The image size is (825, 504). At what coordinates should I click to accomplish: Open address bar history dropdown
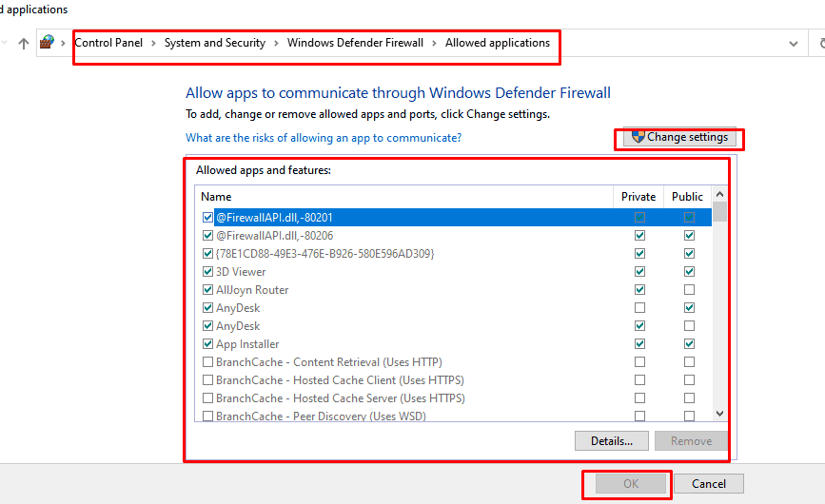pos(794,44)
